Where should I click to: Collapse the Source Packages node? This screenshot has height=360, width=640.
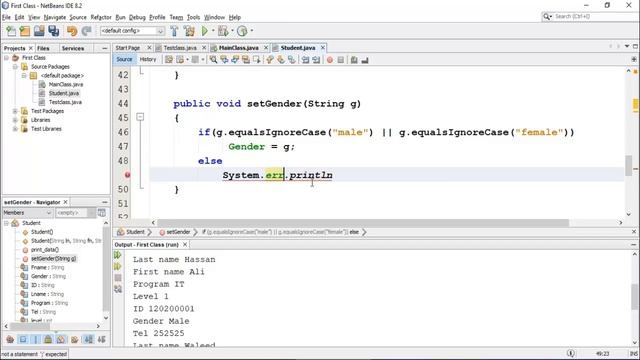click(15, 67)
